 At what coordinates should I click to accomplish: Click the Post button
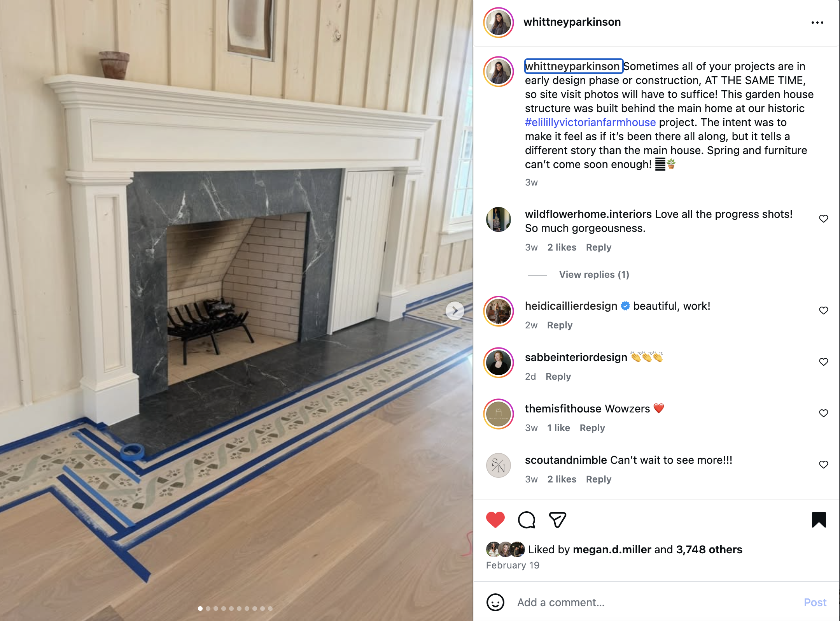(x=815, y=602)
